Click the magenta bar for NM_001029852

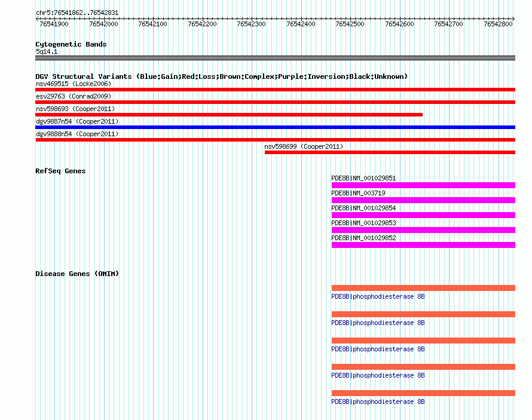[423, 245]
